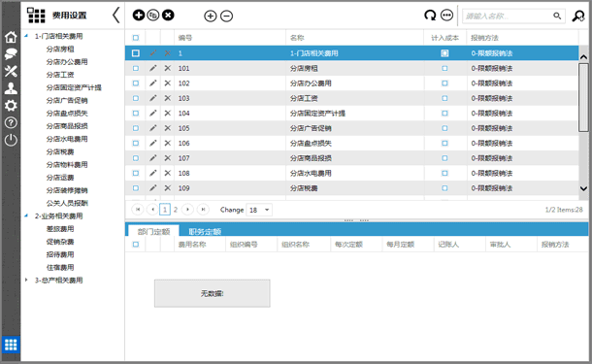The image size is (592, 364).
Task: Delete row 101 with X icon
Action: pos(168,68)
